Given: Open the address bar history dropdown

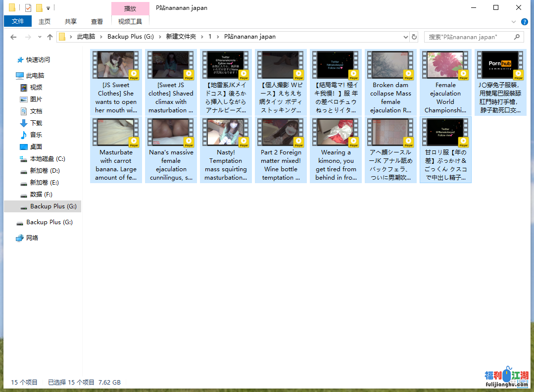Looking at the screenshot, I should click(404, 37).
